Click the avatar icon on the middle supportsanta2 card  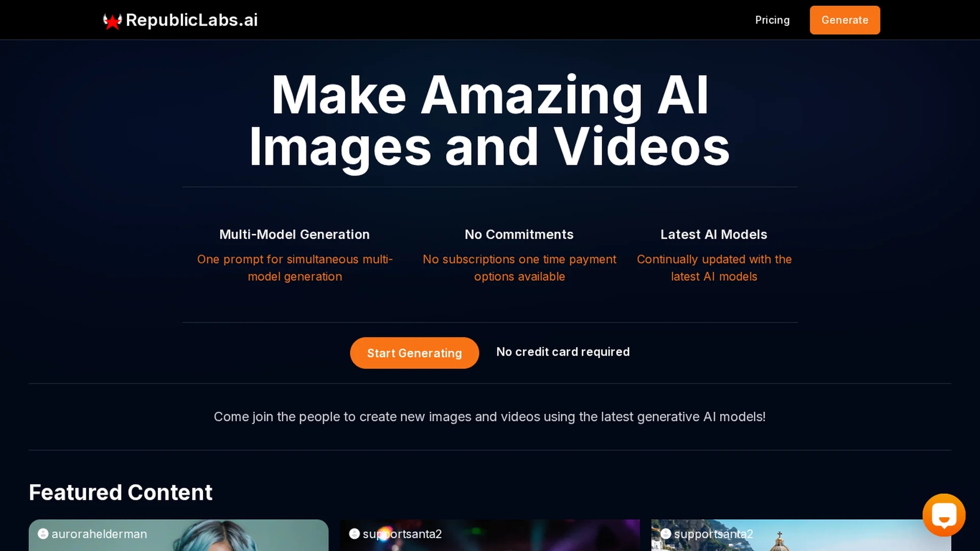354,534
